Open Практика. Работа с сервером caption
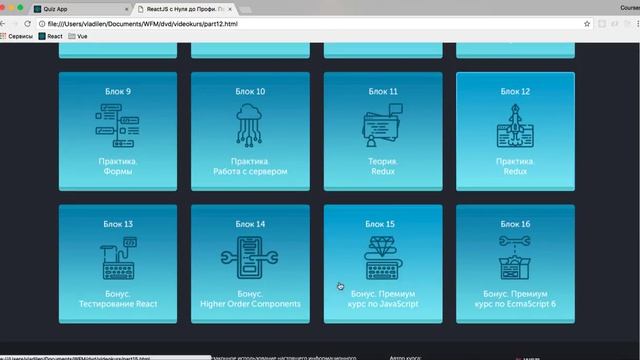 tap(250, 167)
